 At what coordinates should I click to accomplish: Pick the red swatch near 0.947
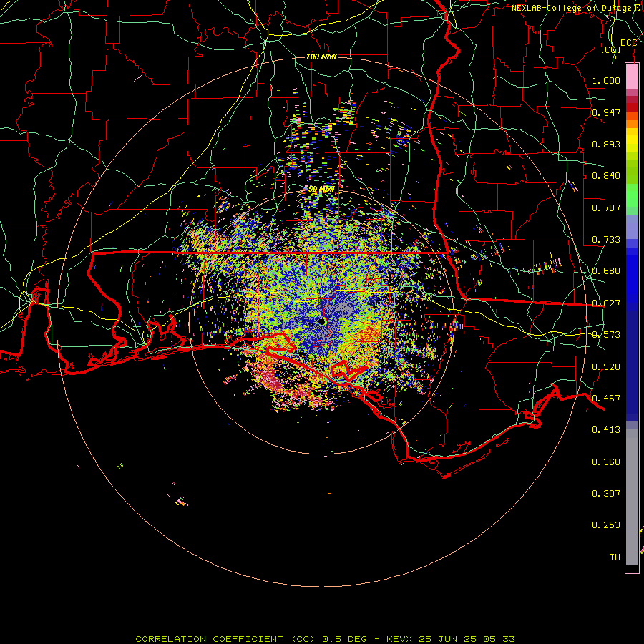click(632, 107)
